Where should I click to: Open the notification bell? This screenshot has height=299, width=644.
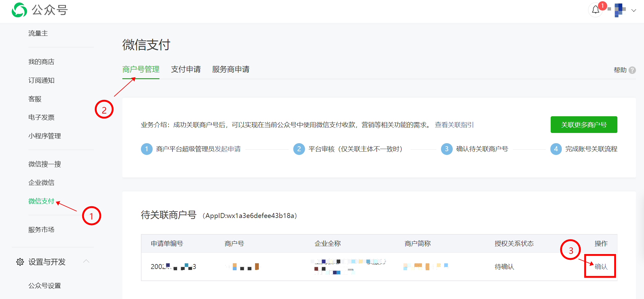tap(595, 10)
